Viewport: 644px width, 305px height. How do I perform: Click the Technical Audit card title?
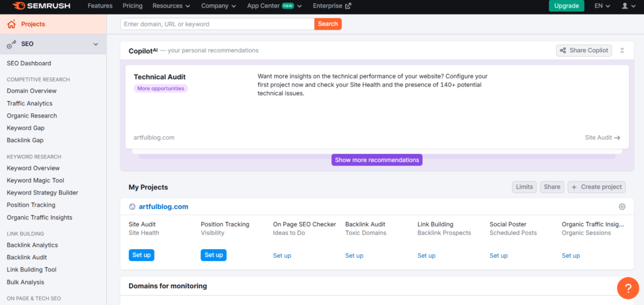(x=160, y=77)
